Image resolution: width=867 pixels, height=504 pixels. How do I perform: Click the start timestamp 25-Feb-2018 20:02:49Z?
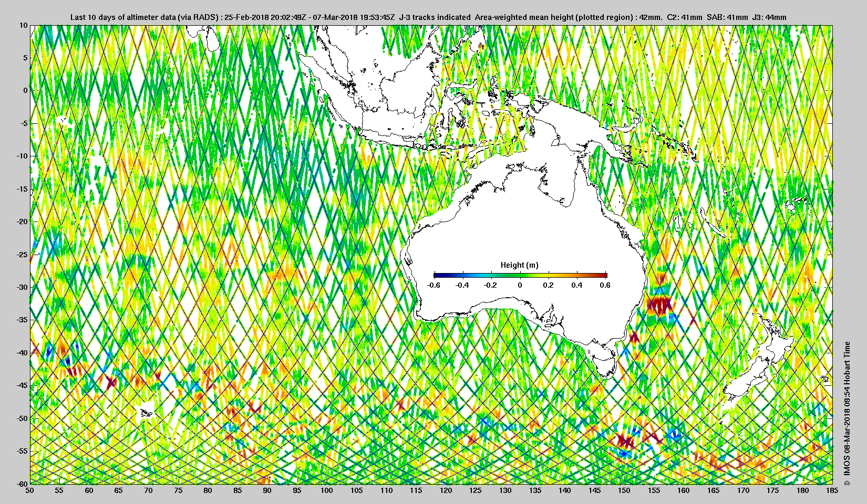tap(265, 17)
